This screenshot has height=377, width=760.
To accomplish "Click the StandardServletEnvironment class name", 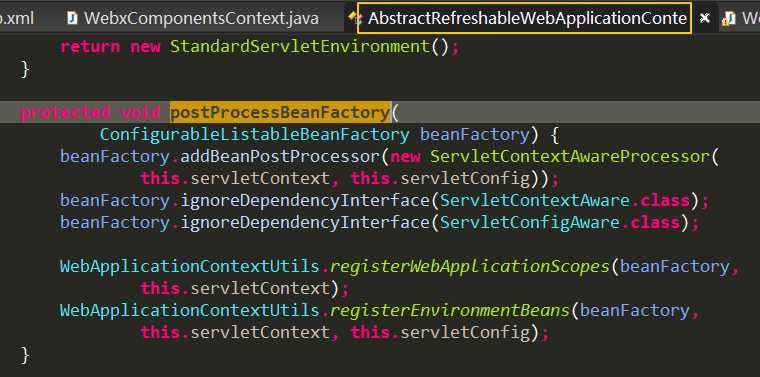I will 300,47.
